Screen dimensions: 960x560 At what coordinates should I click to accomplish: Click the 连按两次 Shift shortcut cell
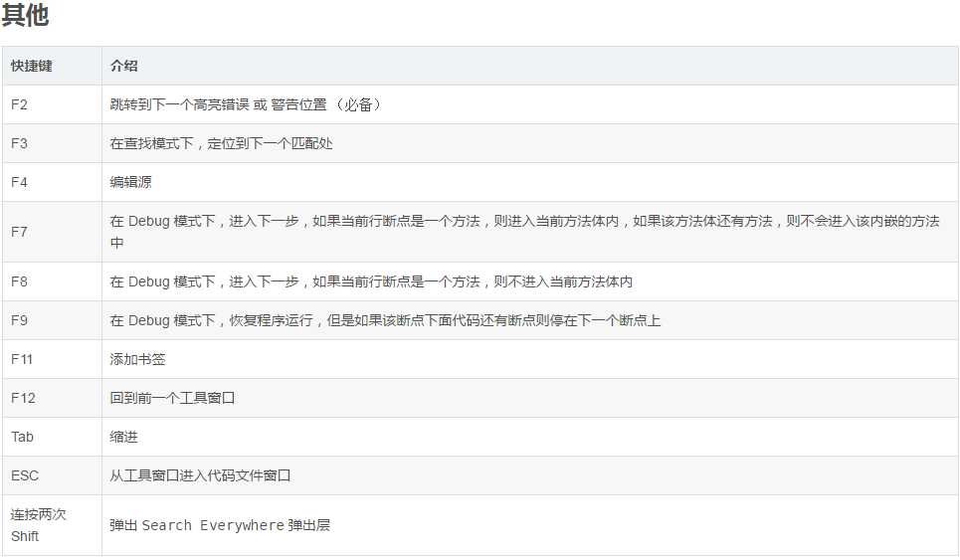pos(38,525)
